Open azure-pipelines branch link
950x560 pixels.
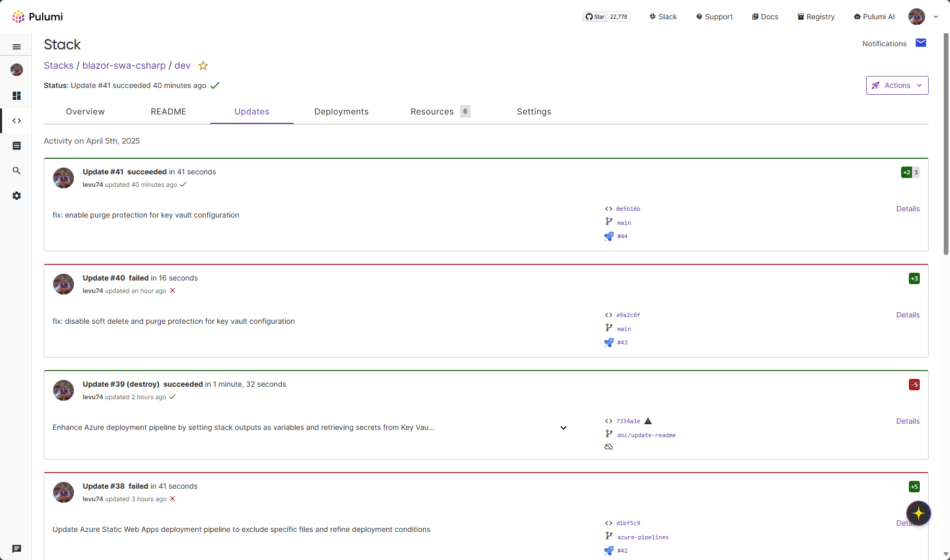click(643, 537)
